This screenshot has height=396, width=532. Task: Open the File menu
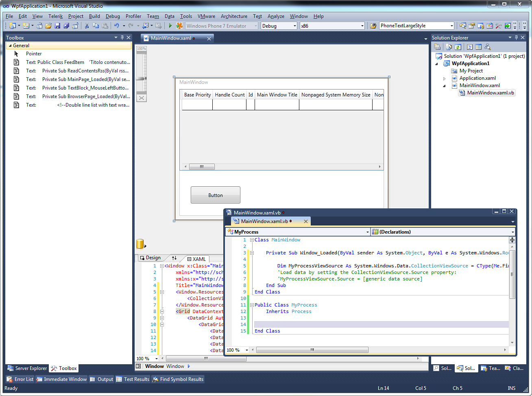pyautogui.click(x=9, y=16)
